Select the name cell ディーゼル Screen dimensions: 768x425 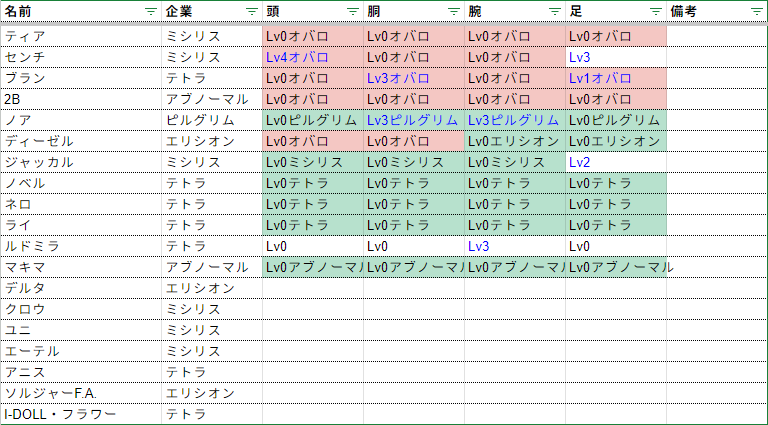pos(81,142)
